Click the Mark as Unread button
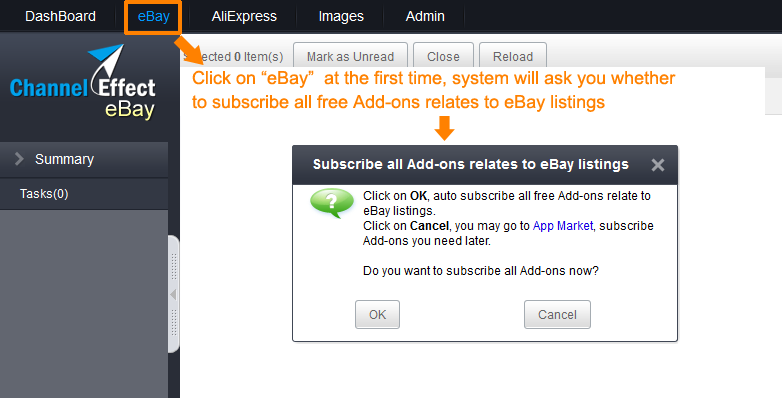Image resolution: width=782 pixels, height=398 pixels. click(350, 56)
